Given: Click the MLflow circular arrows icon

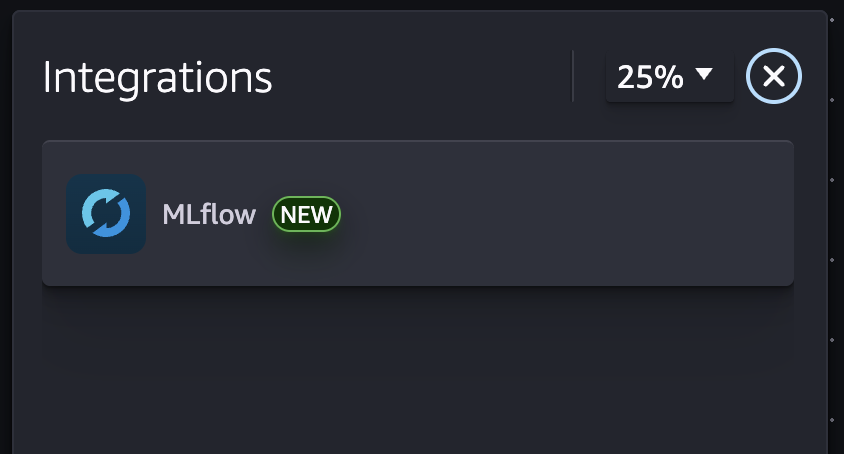Looking at the screenshot, I should [106, 214].
